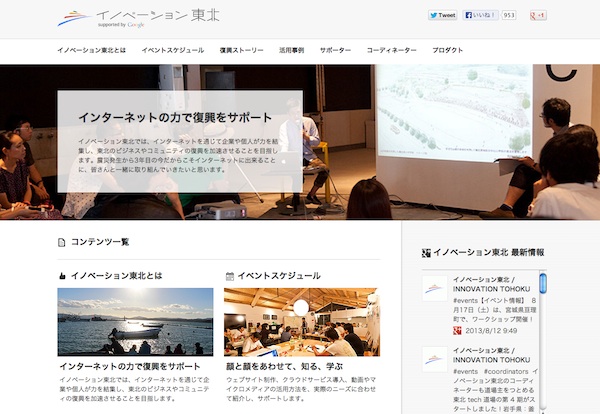600x414 pixels.
Task: Click the Google +1 button
Action: pyautogui.click(x=537, y=16)
